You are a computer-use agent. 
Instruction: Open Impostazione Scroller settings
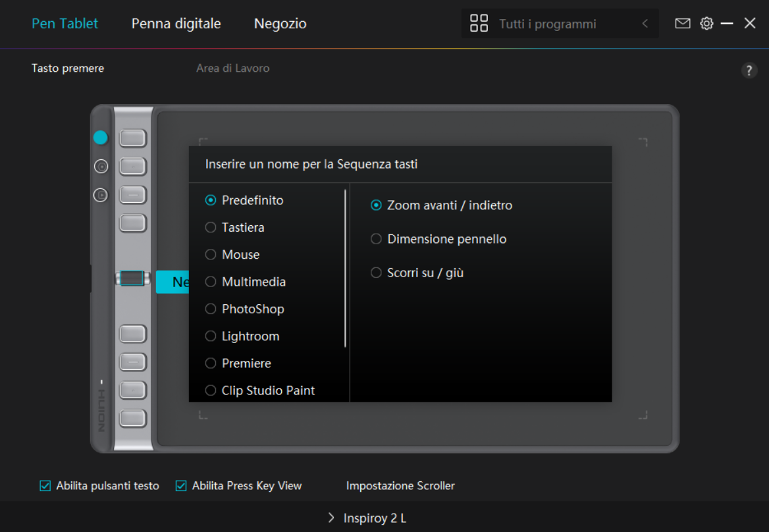[400, 486]
